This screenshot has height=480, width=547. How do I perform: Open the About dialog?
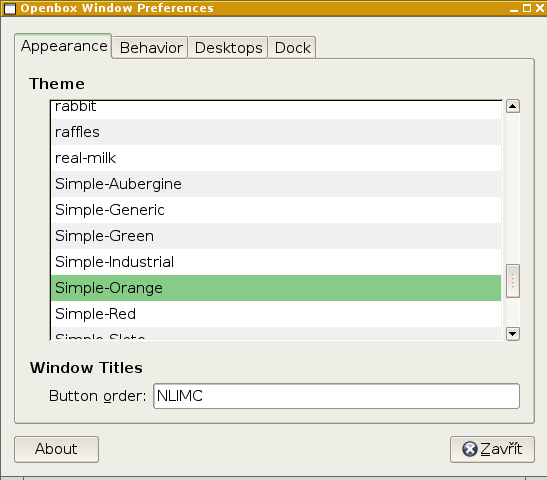57,449
